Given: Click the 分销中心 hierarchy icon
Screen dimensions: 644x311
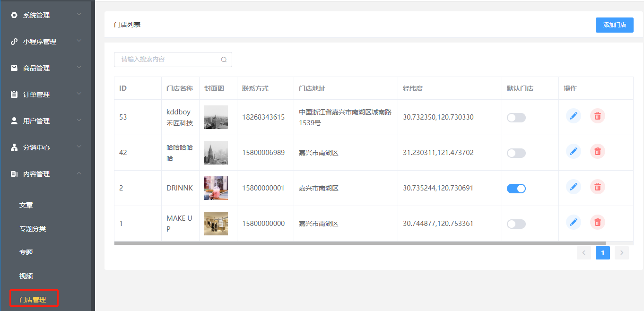Looking at the screenshot, I should click(14, 147).
